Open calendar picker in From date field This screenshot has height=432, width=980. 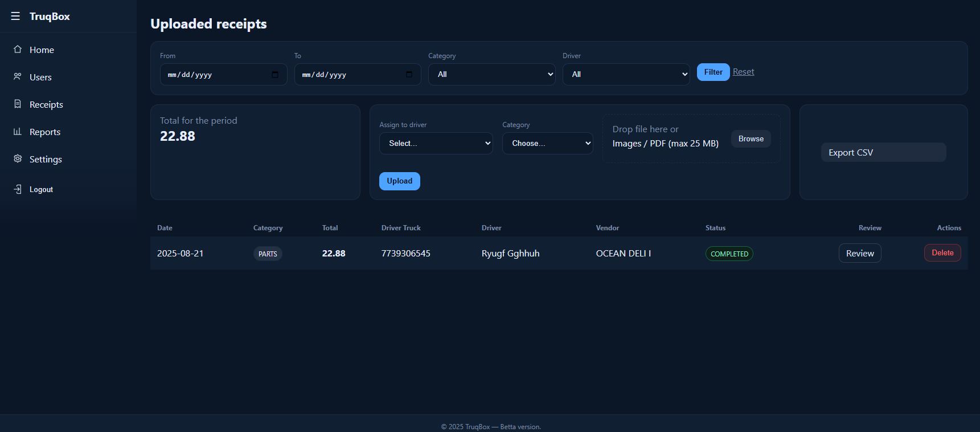point(275,75)
